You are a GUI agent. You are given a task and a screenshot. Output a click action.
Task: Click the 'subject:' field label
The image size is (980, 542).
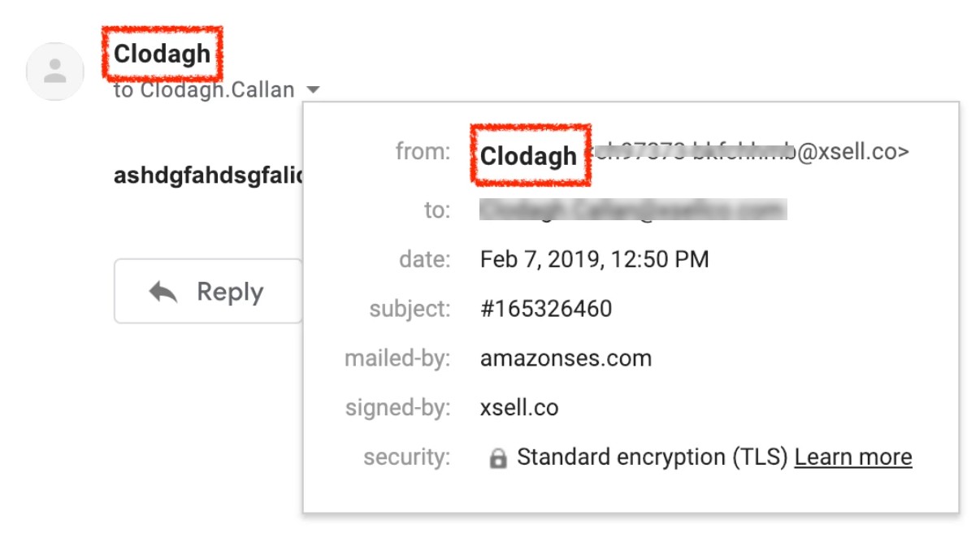click(x=410, y=310)
